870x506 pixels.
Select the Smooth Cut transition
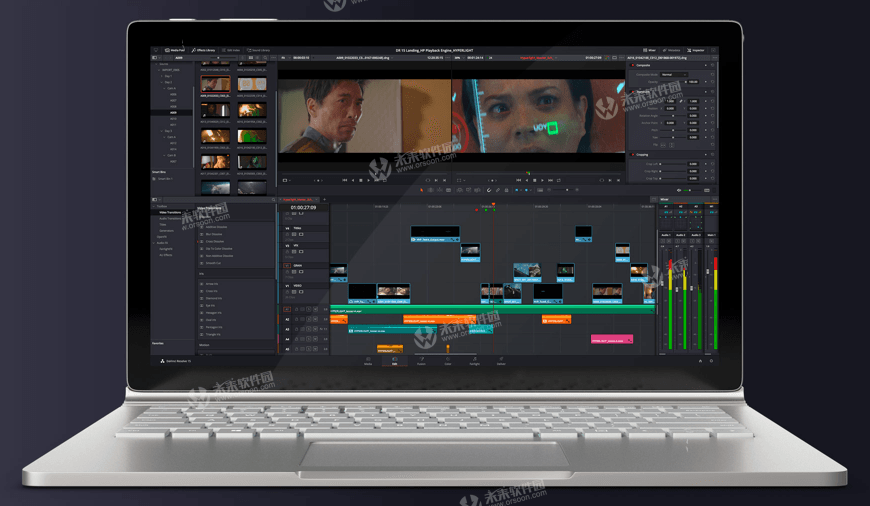[214, 263]
